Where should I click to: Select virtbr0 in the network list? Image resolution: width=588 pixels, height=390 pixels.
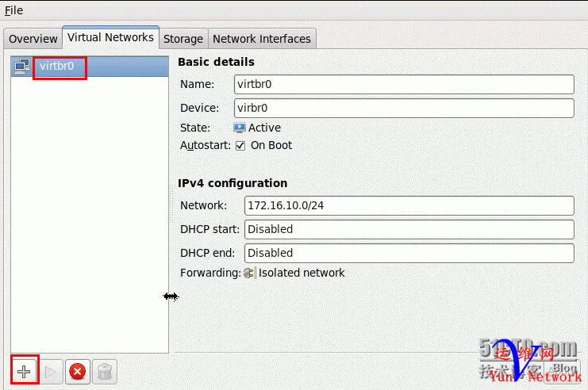pyautogui.click(x=57, y=67)
